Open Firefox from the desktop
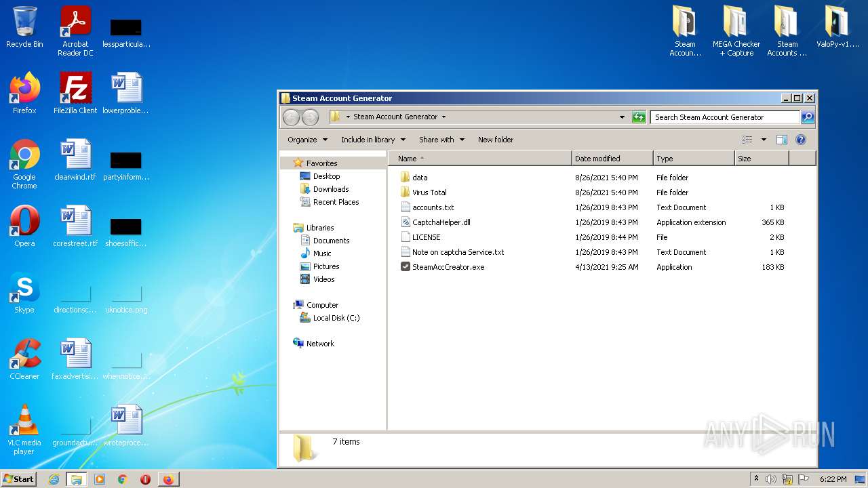This screenshot has height=488, width=868. pos(24,94)
